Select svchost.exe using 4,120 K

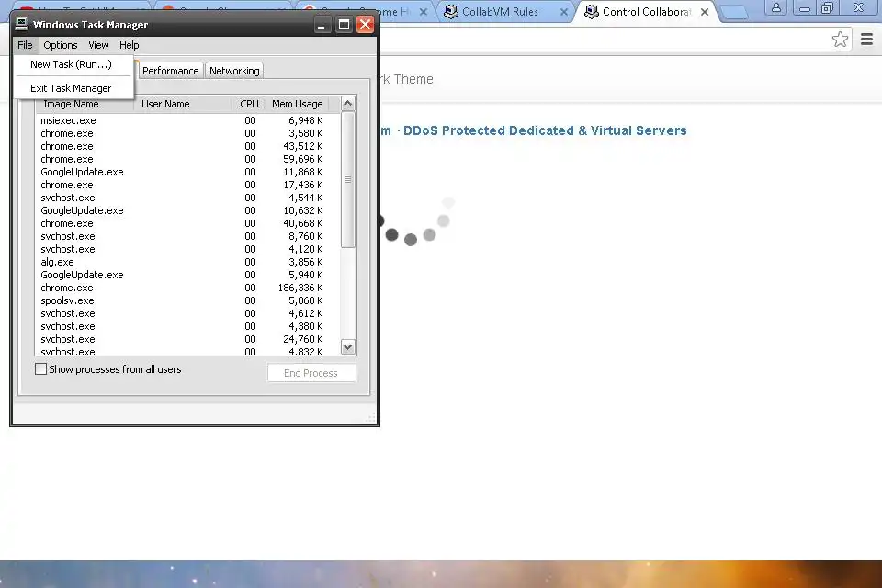coord(187,249)
